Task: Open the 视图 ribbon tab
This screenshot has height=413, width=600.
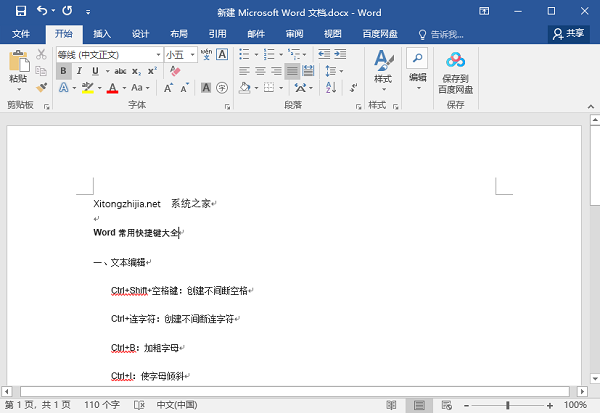Action: coord(332,33)
